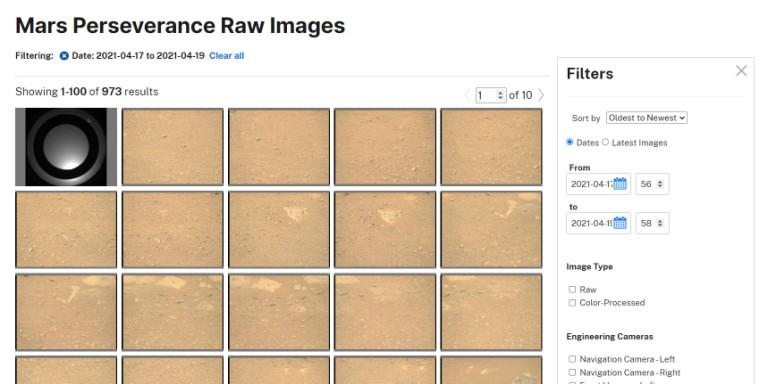Click the From date input field

(599, 184)
